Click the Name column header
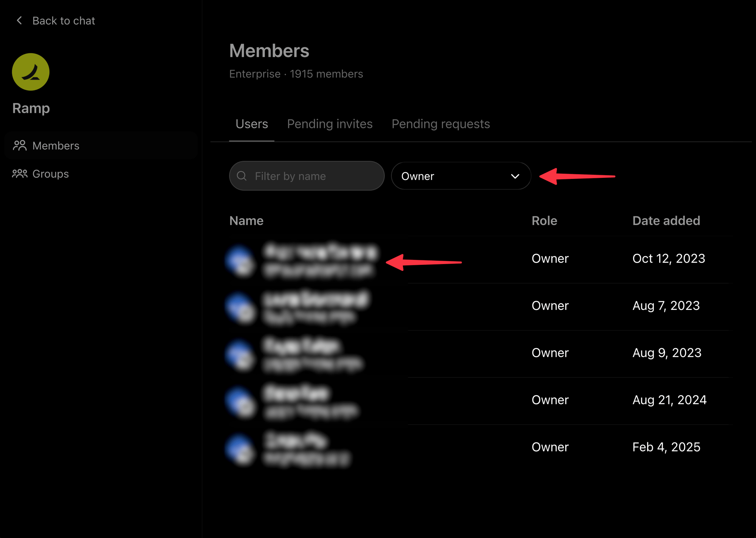 246,221
